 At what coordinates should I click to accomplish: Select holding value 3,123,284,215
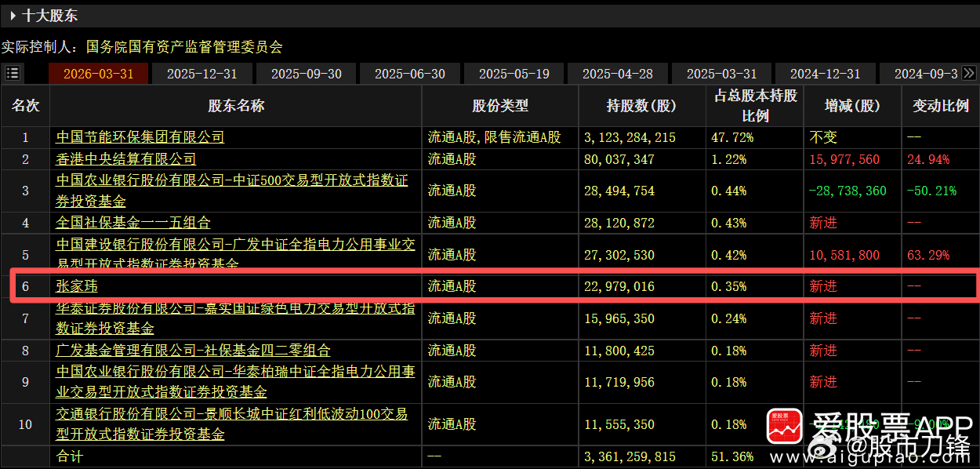pyautogui.click(x=630, y=137)
